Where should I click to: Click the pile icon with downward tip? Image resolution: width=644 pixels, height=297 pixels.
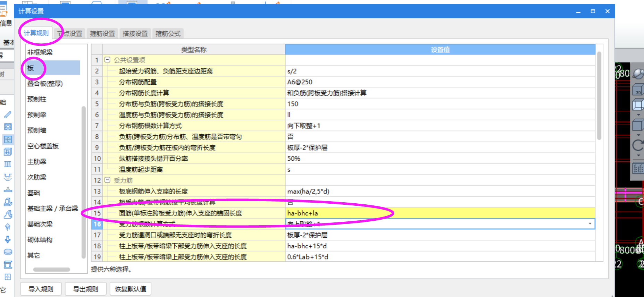[8, 239]
